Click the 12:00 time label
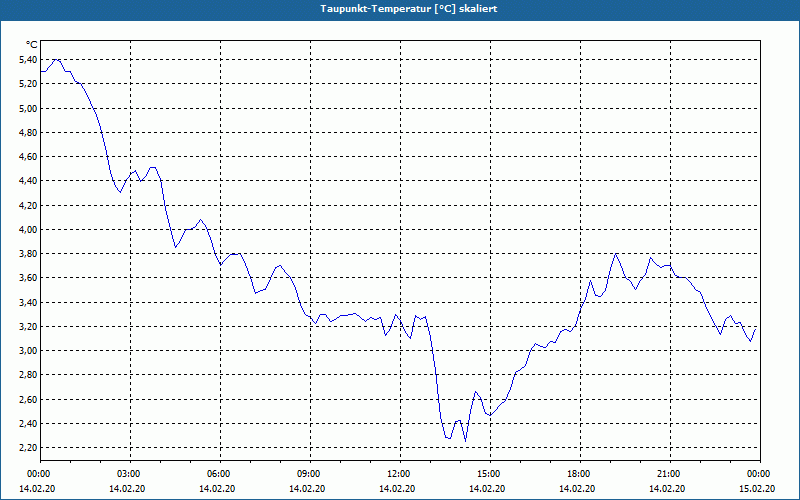 click(400, 474)
